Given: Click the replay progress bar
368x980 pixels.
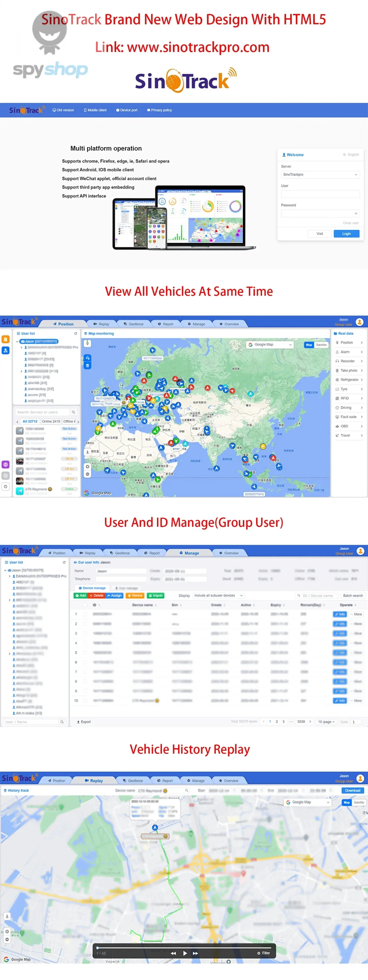Looking at the screenshot, I should (184, 947).
